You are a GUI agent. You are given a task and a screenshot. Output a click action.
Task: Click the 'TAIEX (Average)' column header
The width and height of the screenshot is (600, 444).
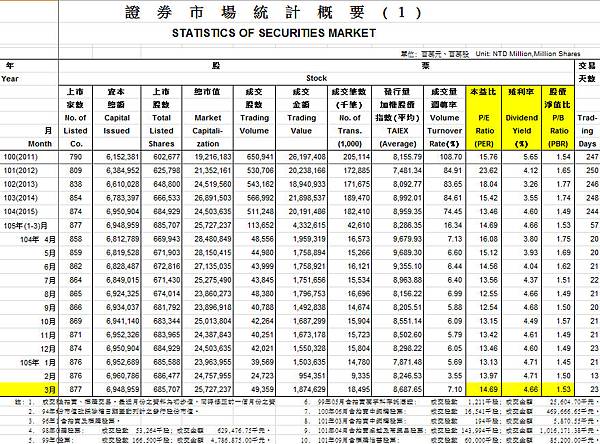coord(397,118)
